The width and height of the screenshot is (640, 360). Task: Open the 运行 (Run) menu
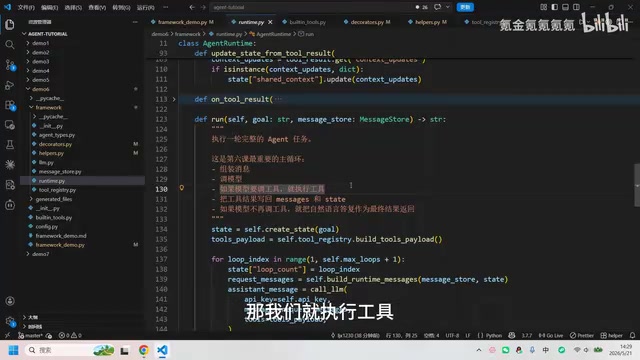point(145,7)
